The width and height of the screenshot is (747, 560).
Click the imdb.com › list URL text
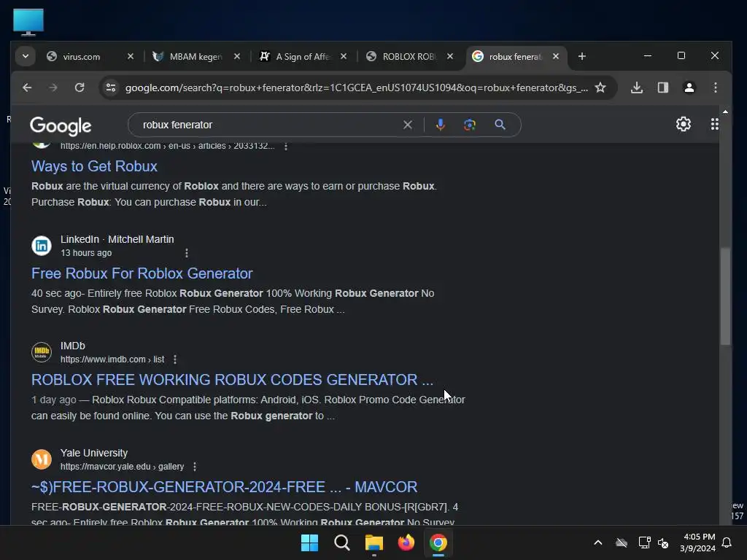tap(112, 359)
